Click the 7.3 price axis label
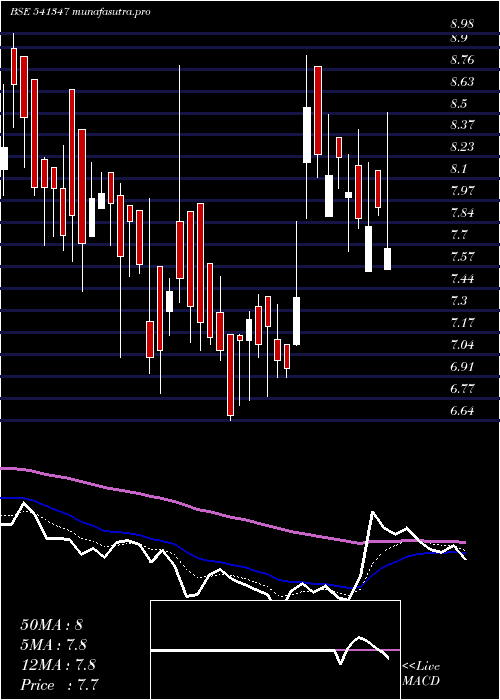500x700 pixels. coord(458,300)
